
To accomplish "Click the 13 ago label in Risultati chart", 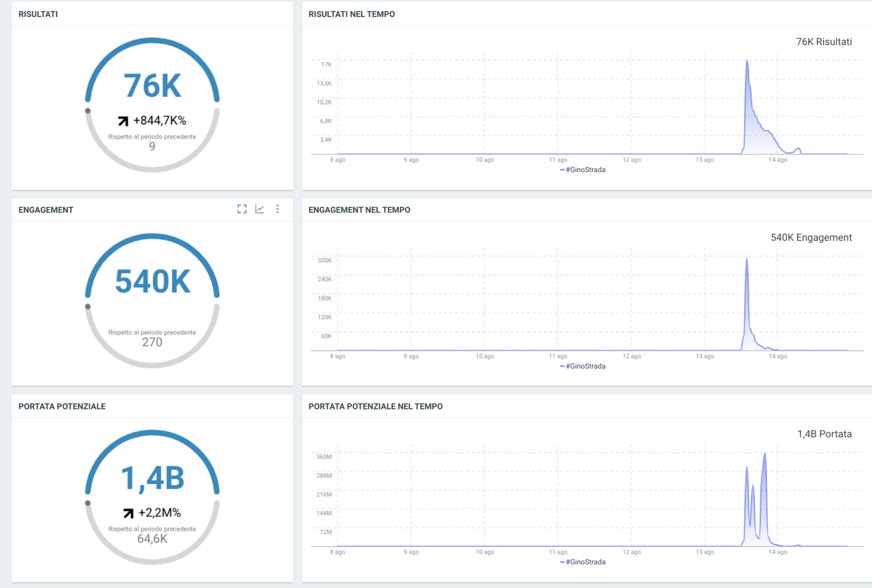I will click(x=705, y=160).
